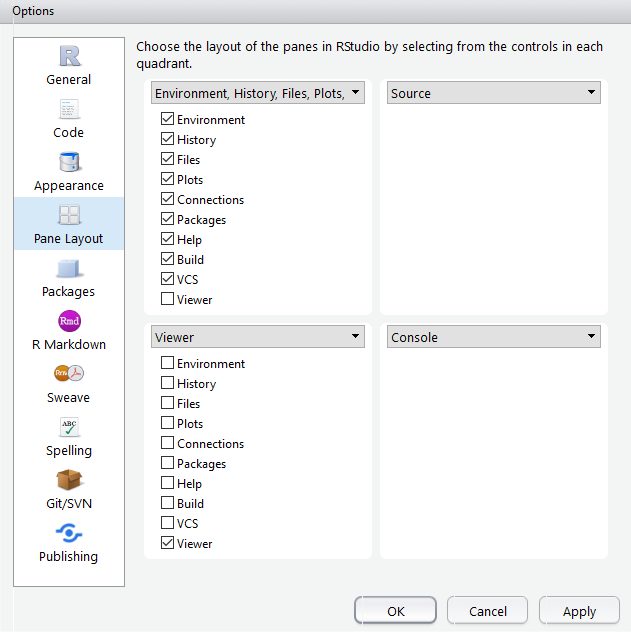631x632 pixels.
Task: Open Sweave settings icon
Action: click(69, 373)
